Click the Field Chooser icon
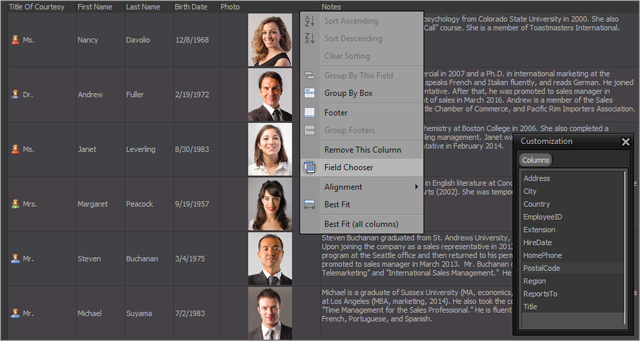The image size is (640, 360). (309, 167)
